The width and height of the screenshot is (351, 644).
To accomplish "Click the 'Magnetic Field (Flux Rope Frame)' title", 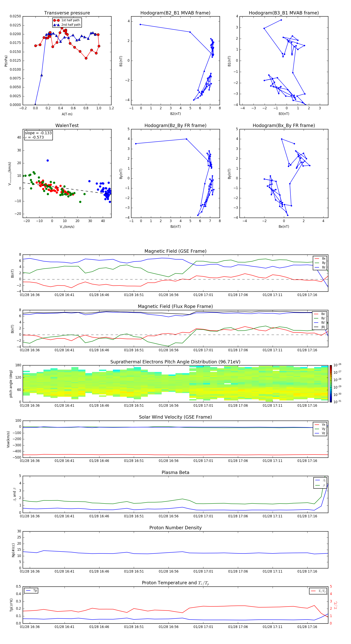I will (x=175, y=307).
